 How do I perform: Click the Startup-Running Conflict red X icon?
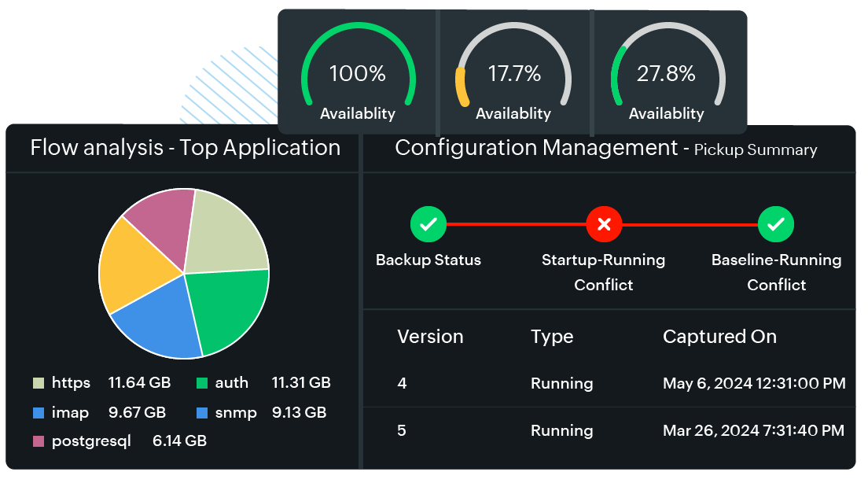pyautogui.click(x=604, y=225)
